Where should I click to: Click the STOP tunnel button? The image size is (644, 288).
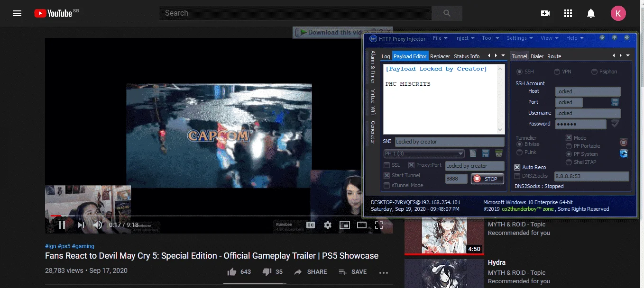tap(488, 179)
